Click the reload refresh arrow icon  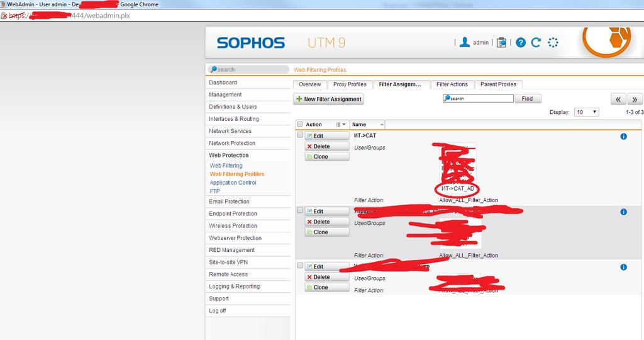click(x=536, y=42)
